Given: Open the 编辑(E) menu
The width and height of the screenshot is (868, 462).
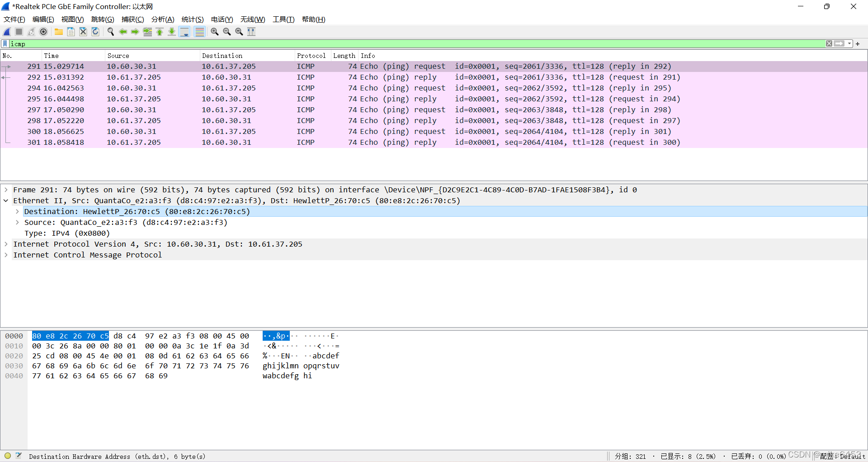Looking at the screenshot, I should coord(43,19).
